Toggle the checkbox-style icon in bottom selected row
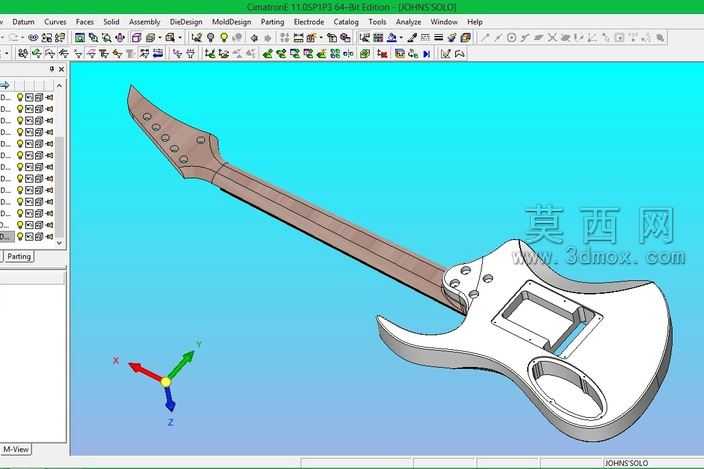Image resolution: width=704 pixels, height=469 pixels. 29,237
